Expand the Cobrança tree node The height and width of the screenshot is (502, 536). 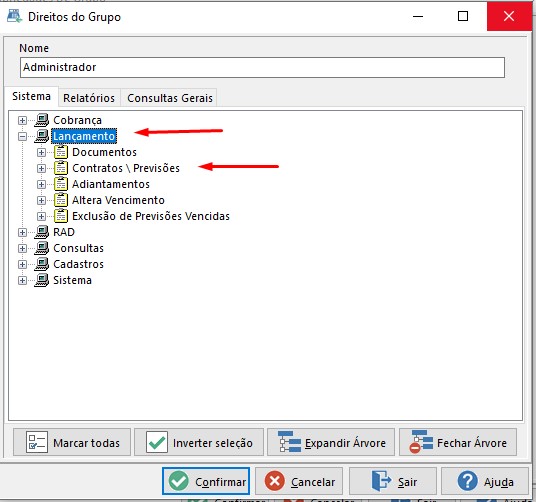[22, 120]
